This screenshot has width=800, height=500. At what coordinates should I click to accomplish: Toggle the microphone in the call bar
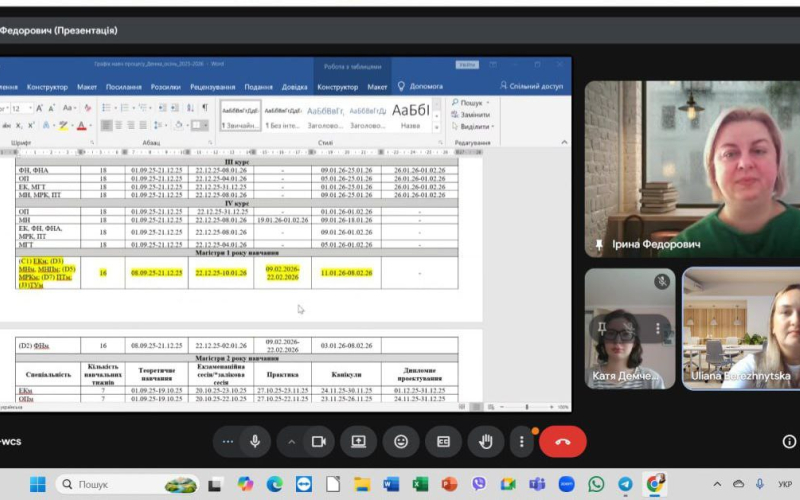pyautogui.click(x=255, y=441)
